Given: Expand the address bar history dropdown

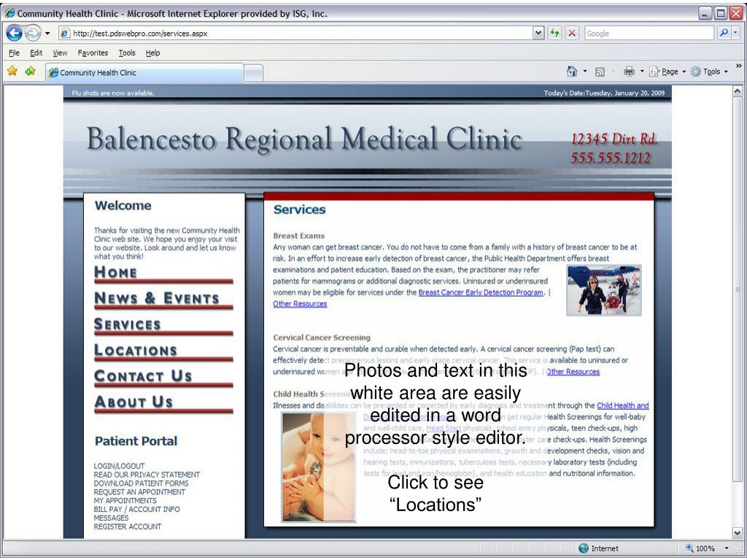Looking at the screenshot, I should coord(538,34).
